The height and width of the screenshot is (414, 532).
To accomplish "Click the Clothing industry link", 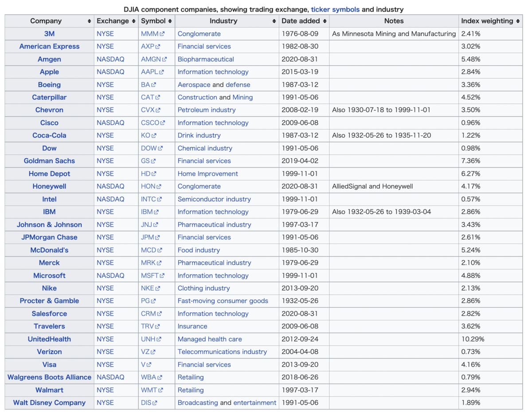I will pos(204,288).
